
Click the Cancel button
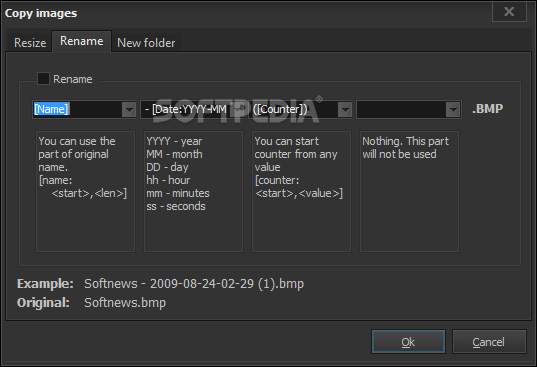(489, 342)
